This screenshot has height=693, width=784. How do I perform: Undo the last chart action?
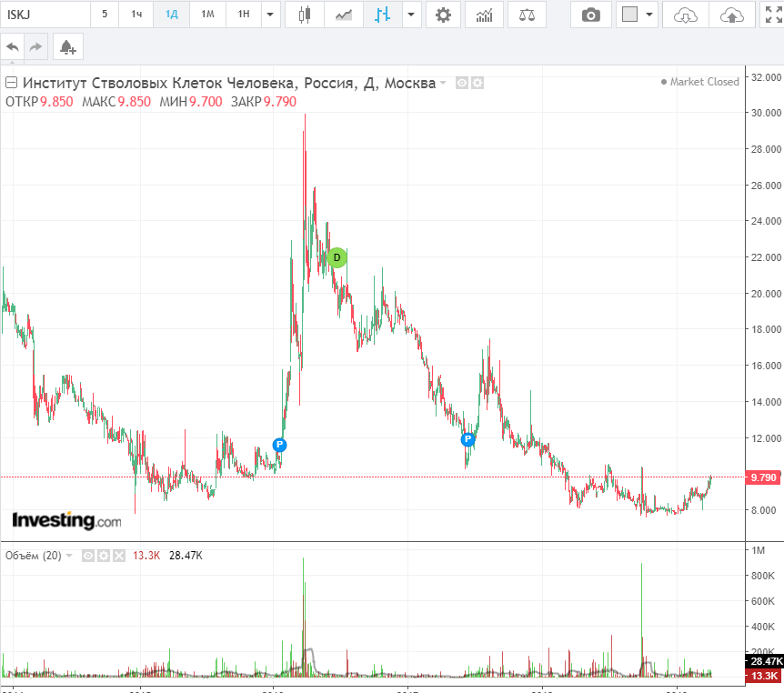pos(13,47)
